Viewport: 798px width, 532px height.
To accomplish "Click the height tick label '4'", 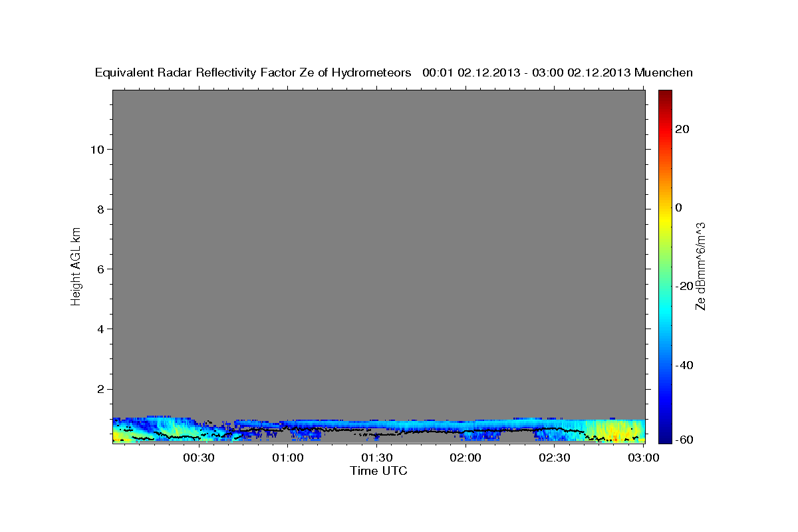I will coord(101,329).
